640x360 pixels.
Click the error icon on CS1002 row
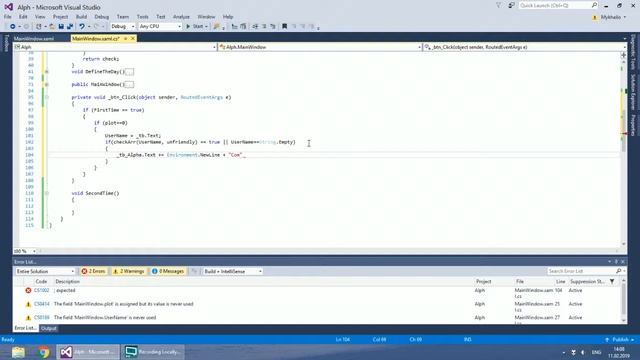tap(28, 291)
